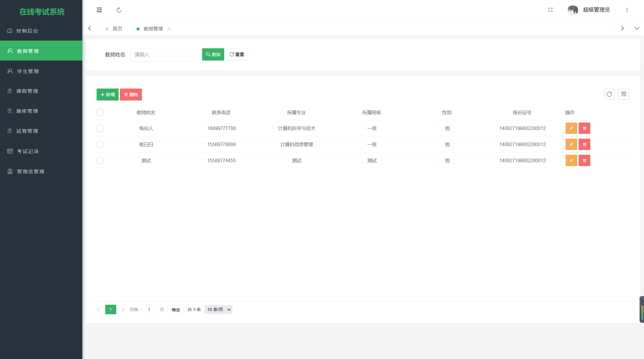Check the row checkbox for 龟仙人
This screenshot has width=644, height=359.
[100, 129]
